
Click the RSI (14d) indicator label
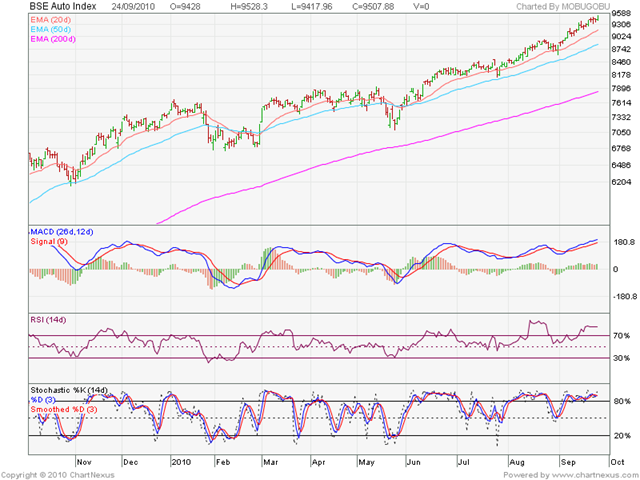(x=48, y=320)
